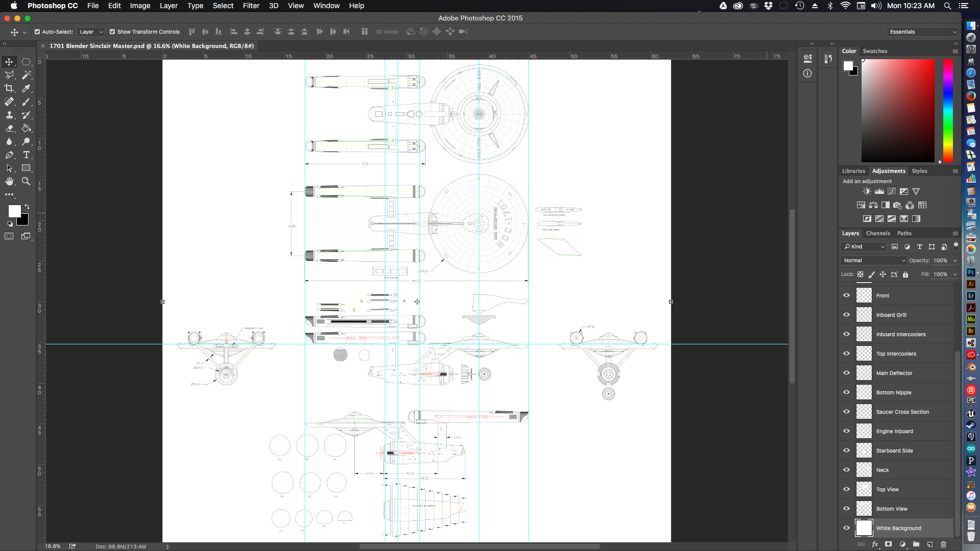Open Auto-Select Layer dropdown
980x551 pixels.
click(x=91, y=32)
